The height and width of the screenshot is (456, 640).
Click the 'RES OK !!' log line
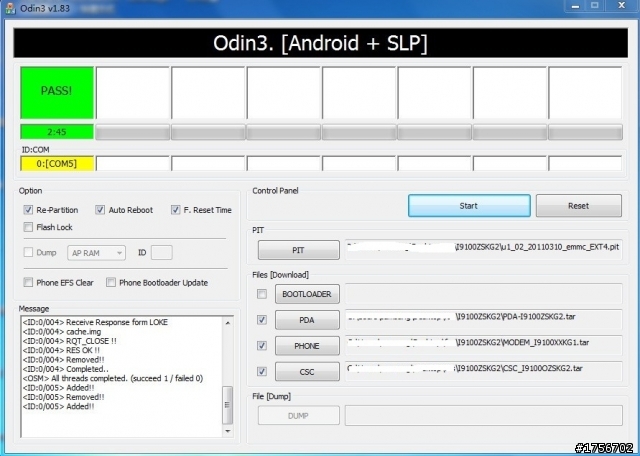click(61, 350)
